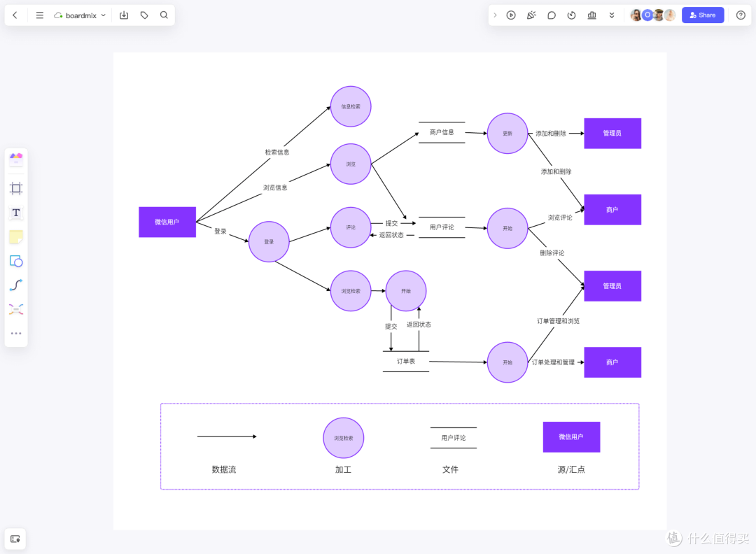Screen dimensions: 756x554
Task: Click the voting chart icon
Action: click(592, 15)
